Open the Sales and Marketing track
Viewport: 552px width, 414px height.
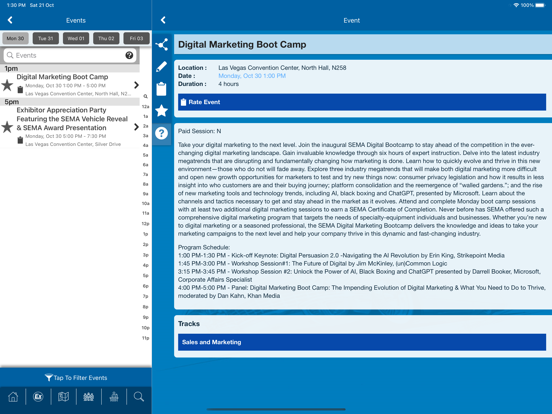tap(362, 342)
